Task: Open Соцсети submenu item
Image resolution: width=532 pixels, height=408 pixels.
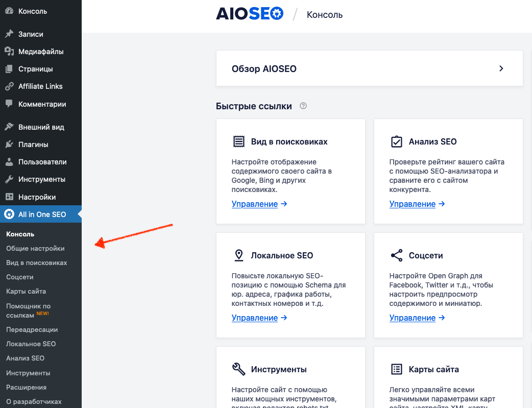Action: tap(20, 277)
